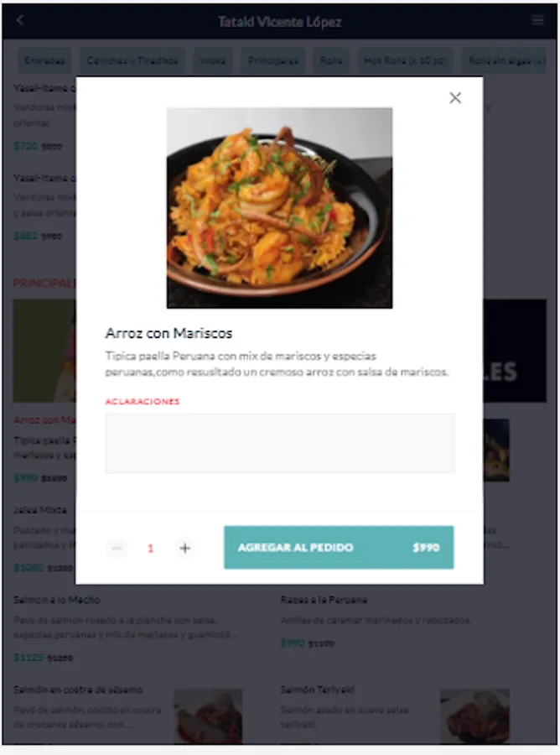
Task: Switch to the Woks category tab
Action: [213, 60]
